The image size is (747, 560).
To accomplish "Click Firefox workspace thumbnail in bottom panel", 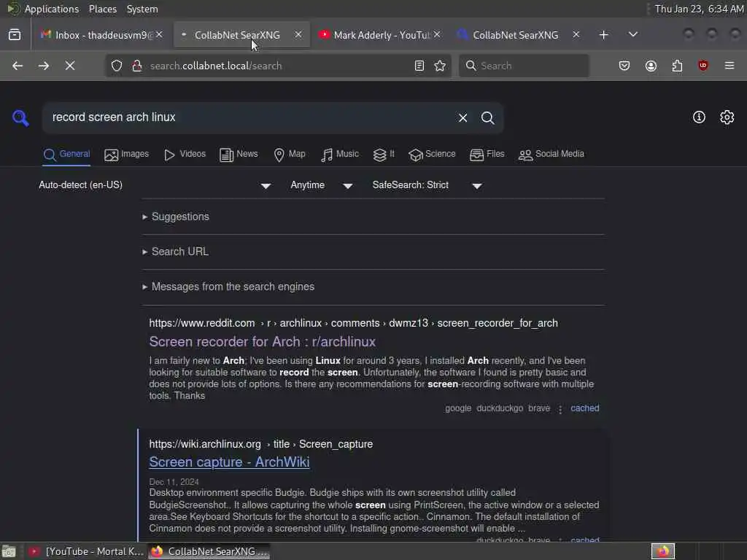I will tap(662, 551).
